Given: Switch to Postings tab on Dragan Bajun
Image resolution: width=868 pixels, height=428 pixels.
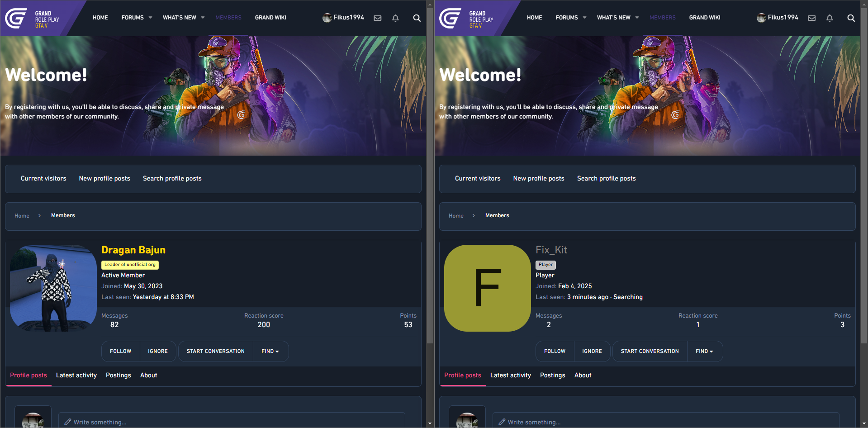Looking at the screenshot, I should coord(119,375).
